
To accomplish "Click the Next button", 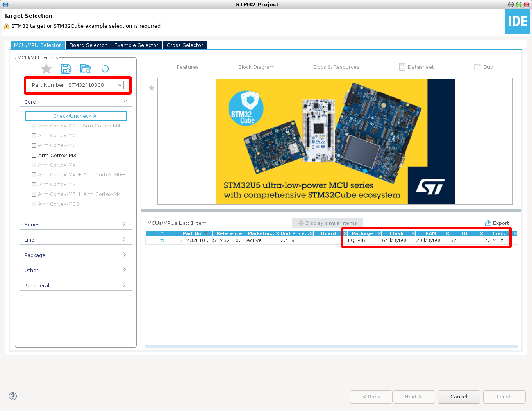I will click(414, 397).
